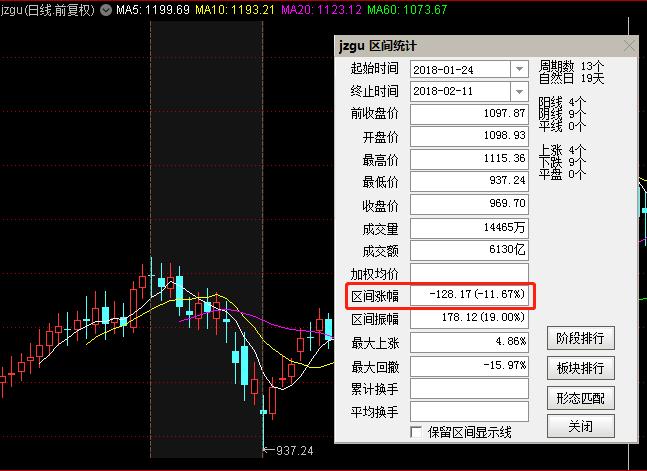Click the empty 加权均价 field
This screenshot has width=647, height=471.
469,272
